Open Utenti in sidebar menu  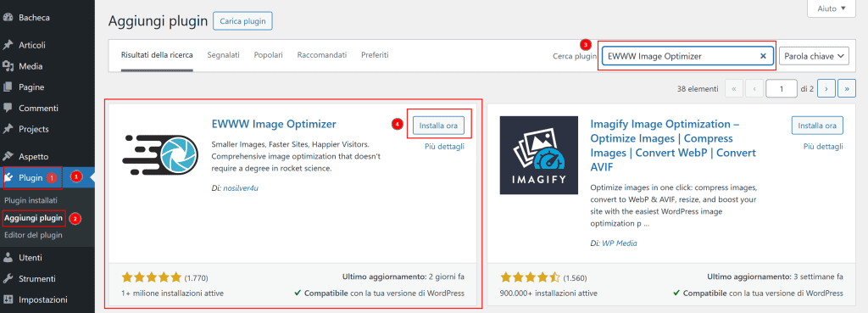pyautogui.click(x=31, y=258)
